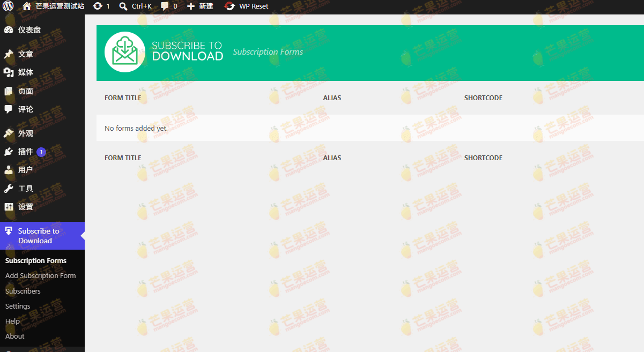Image resolution: width=644 pixels, height=352 pixels.
Task: Click the SUBSCRIBE TO DOWNLOAD banner title
Action: [x=188, y=51]
